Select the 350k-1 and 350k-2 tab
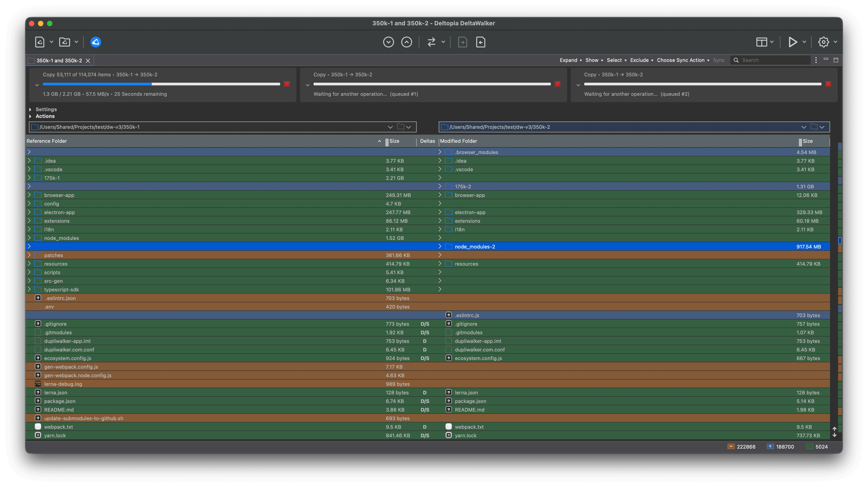This screenshot has width=868, height=487. [x=59, y=61]
